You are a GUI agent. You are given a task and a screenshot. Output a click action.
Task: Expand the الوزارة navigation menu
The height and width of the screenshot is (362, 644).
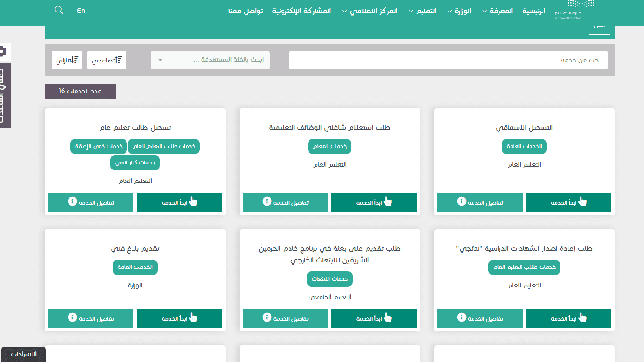(x=459, y=11)
